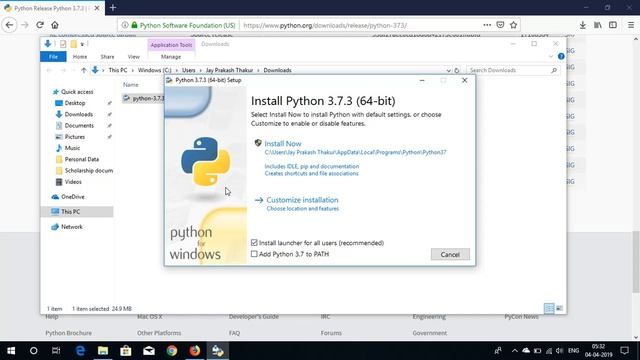Bookmark this page with star icon
The height and width of the screenshot is (360, 640).
pyautogui.click(x=513, y=25)
